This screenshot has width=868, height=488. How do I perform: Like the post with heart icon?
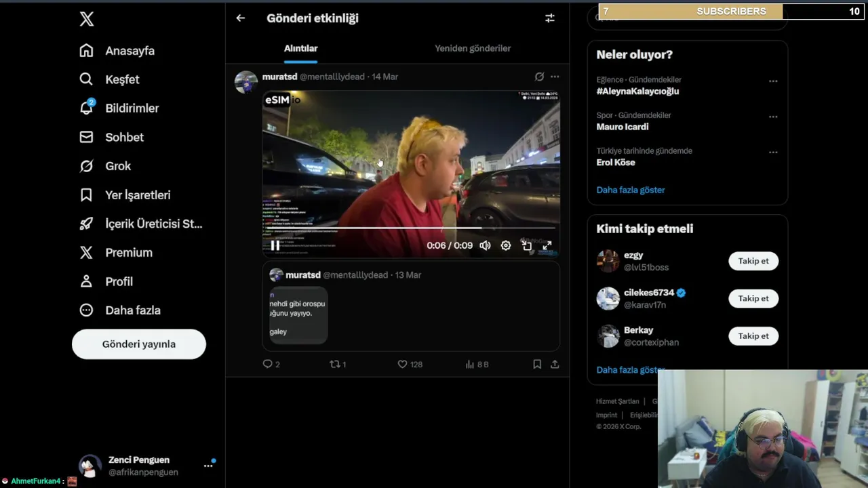(x=402, y=364)
